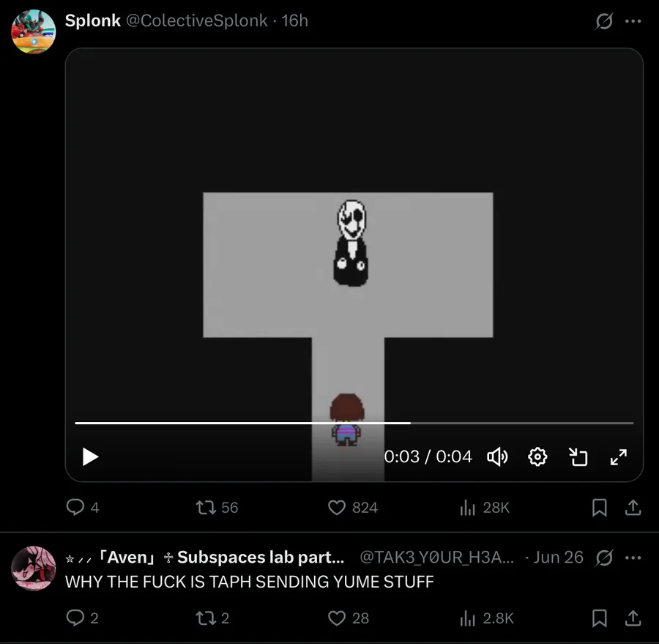The width and height of the screenshot is (659, 644).
Task: Mute the video volume speaker icon
Action: click(497, 457)
